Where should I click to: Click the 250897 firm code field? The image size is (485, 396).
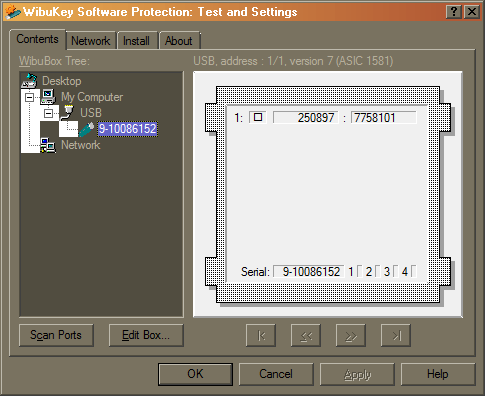tap(306, 117)
